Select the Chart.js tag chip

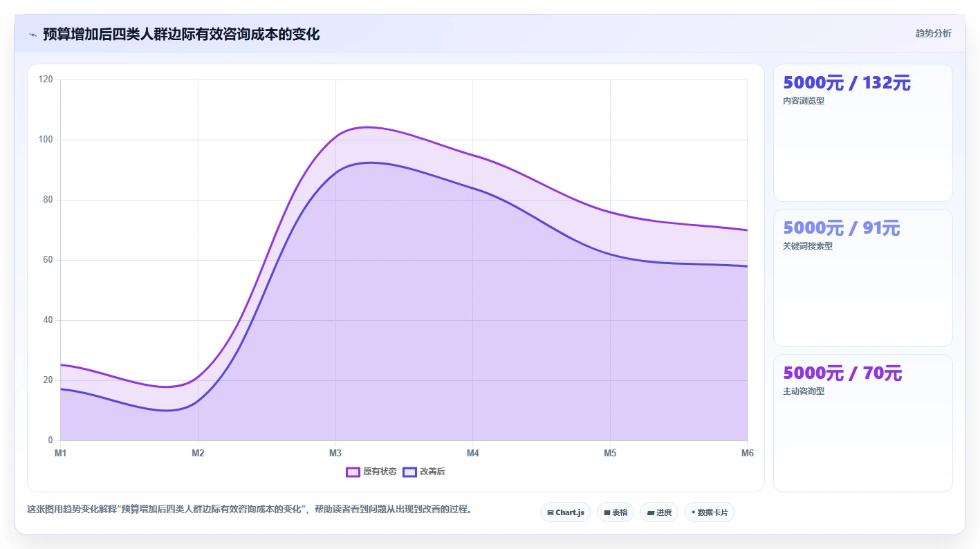566,512
